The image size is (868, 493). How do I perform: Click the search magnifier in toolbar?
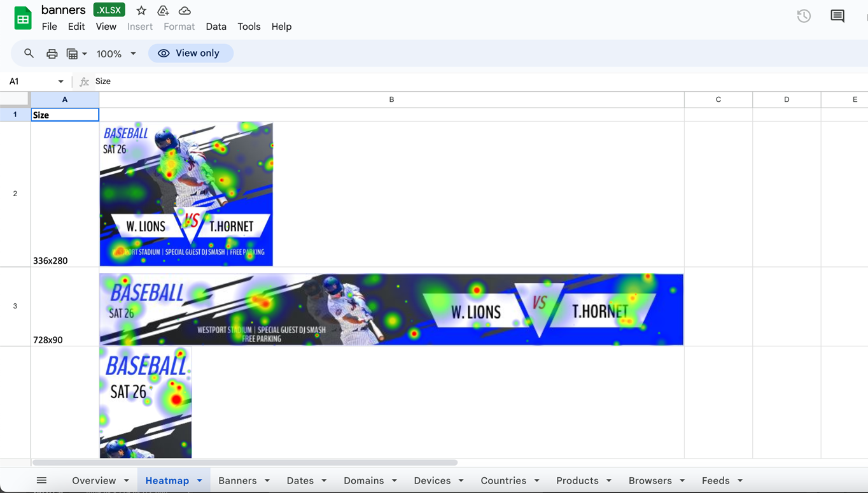coord(29,54)
